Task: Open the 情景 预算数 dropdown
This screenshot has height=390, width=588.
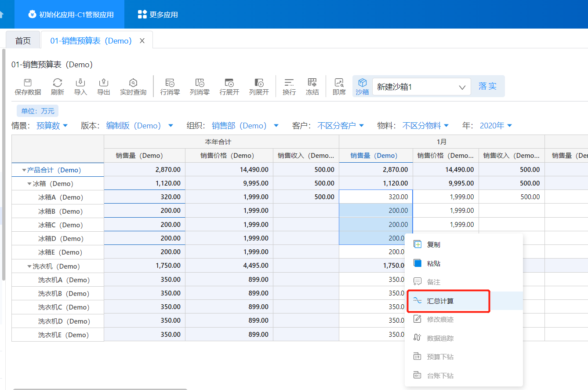Action: pyautogui.click(x=52, y=126)
